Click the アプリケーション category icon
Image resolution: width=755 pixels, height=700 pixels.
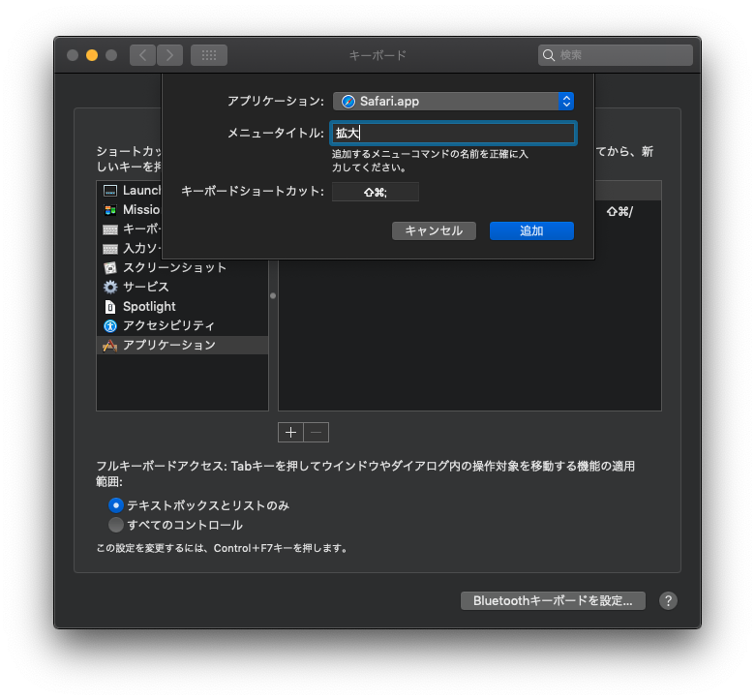pos(109,346)
